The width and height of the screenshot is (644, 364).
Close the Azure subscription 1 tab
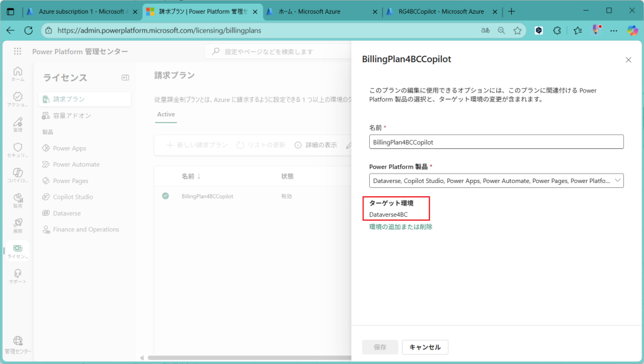(135, 11)
